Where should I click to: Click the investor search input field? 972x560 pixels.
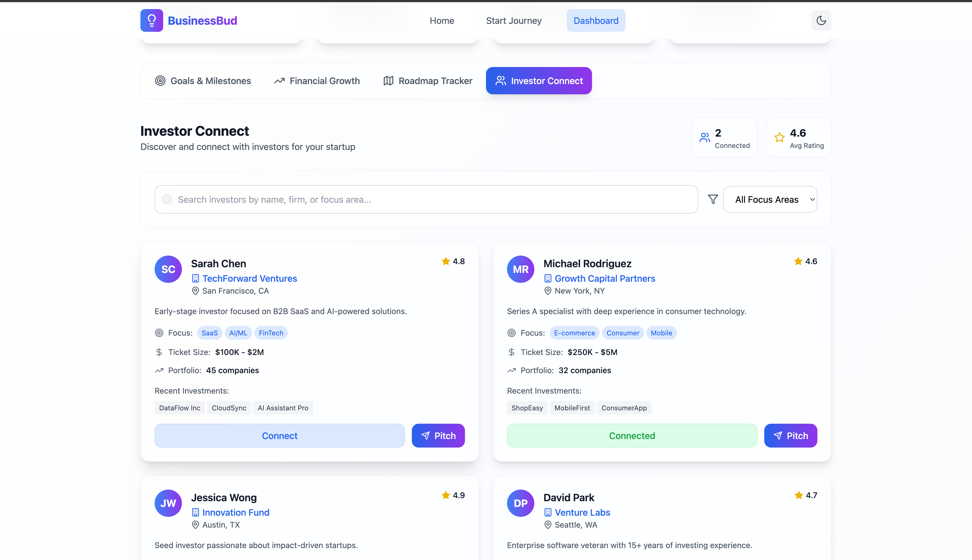point(426,199)
